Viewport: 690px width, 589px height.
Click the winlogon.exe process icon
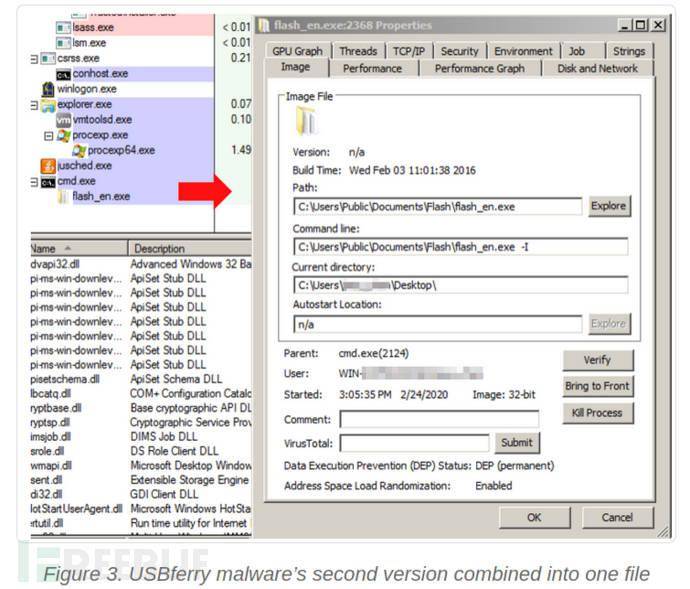coord(48,89)
